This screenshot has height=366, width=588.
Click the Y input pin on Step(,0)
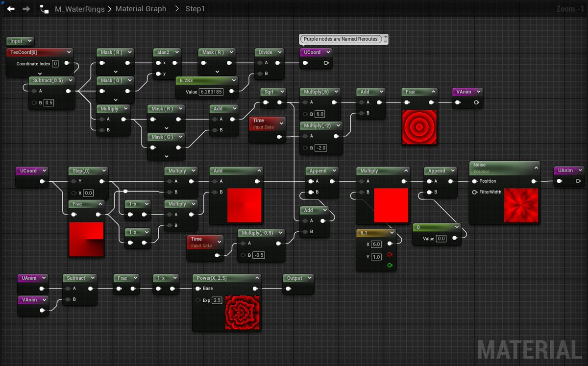click(x=74, y=181)
